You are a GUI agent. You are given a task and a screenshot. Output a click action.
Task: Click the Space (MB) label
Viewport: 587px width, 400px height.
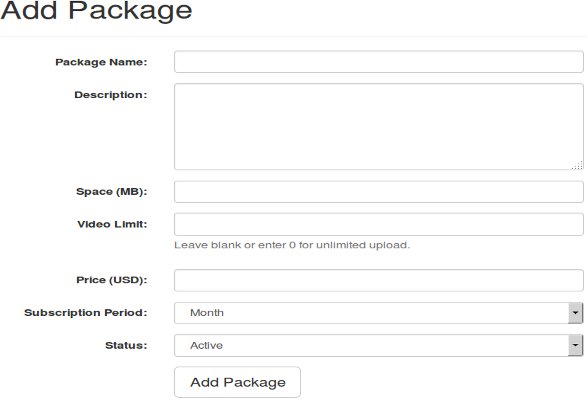click(x=112, y=192)
